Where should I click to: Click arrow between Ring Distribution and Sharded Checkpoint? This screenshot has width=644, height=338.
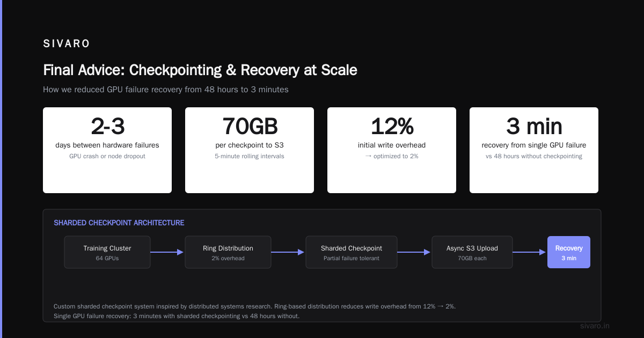point(288,252)
